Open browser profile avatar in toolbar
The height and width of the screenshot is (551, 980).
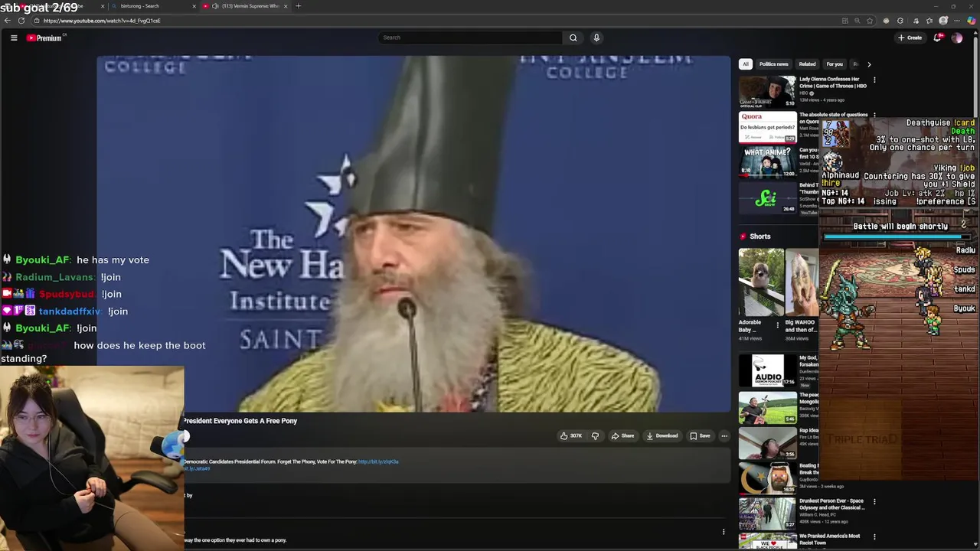943,21
